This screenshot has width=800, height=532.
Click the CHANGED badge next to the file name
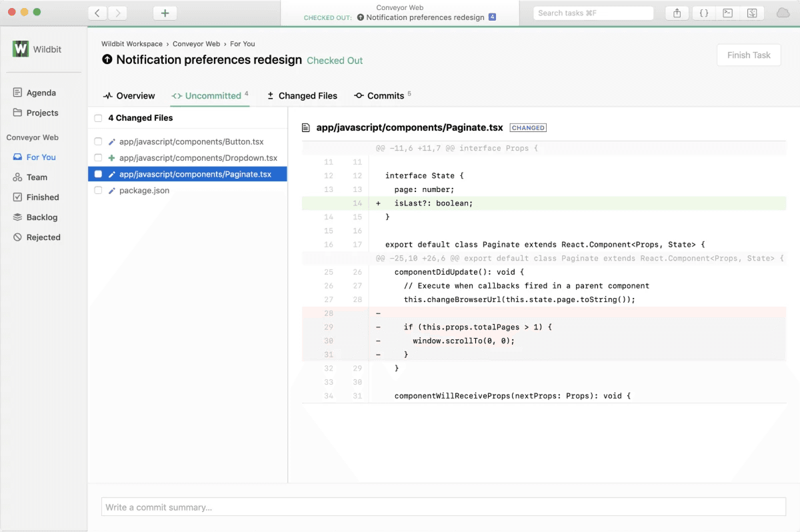(x=528, y=127)
